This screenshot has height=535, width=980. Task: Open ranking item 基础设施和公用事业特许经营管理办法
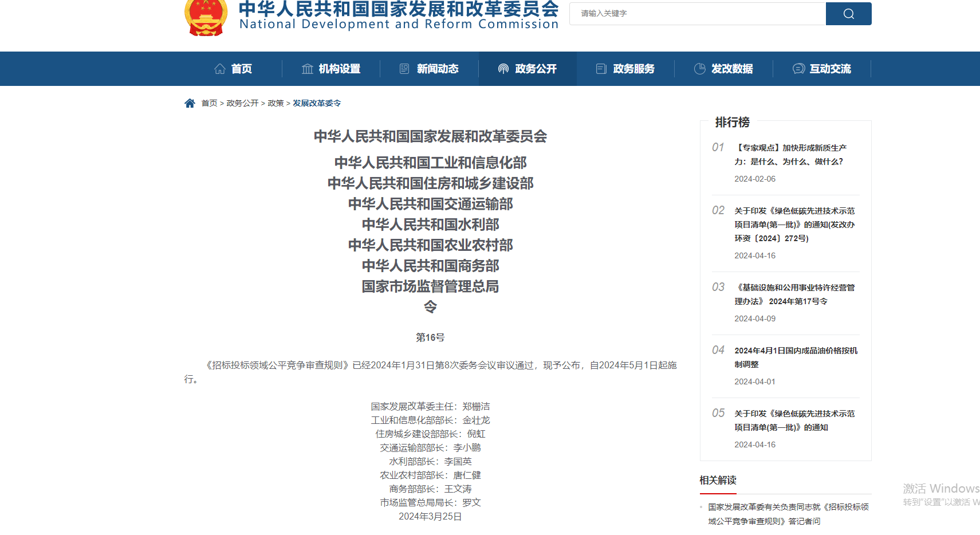pyautogui.click(x=794, y=294)
